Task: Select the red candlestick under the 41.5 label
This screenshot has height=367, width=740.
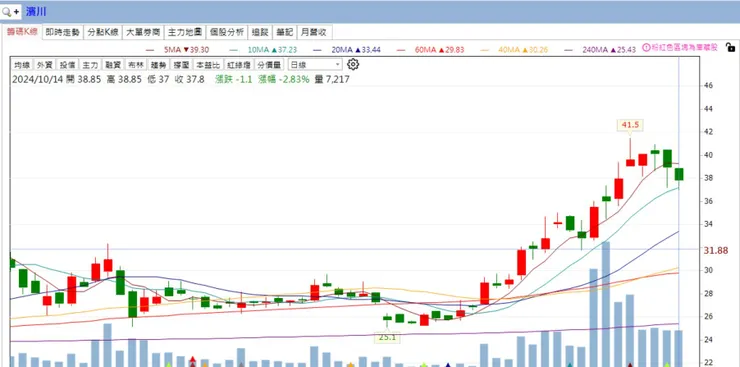Action: 630,162
